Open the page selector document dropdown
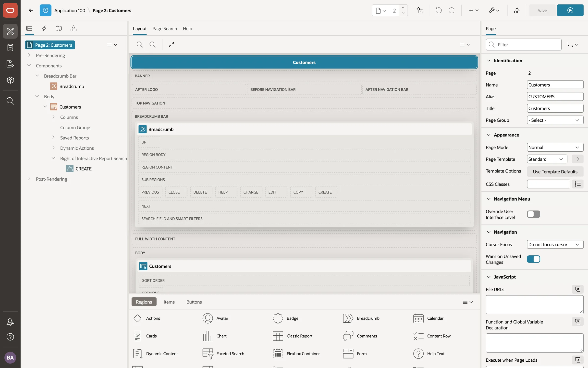The width and height of the screenshot is (588, 368). coord(381,11)
